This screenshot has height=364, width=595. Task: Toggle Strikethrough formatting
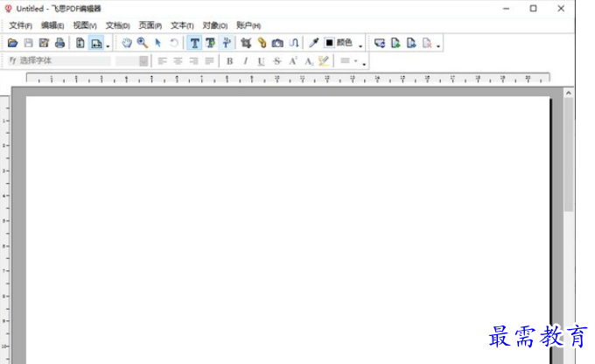click(x=277, y=61)
